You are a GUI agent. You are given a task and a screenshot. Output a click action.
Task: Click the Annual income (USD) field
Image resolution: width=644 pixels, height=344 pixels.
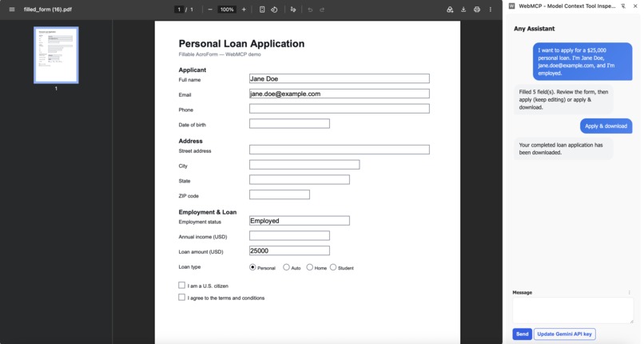[289, 235]
